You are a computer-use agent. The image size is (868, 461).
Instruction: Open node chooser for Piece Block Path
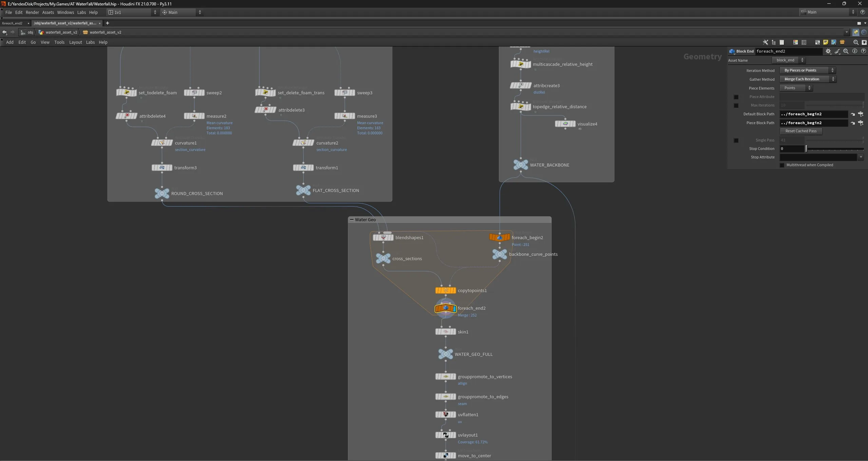click(861, 123)
